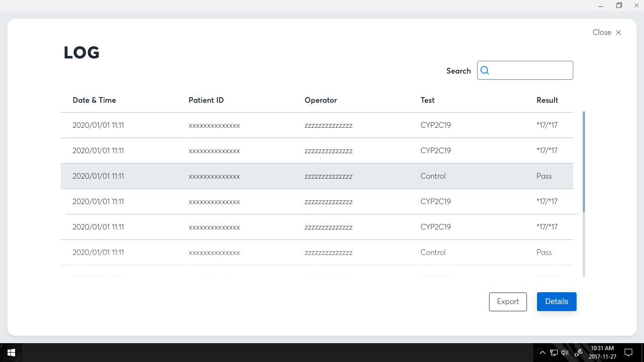Click the date in highlighted Control row
644x362 pixels.
coord(98,176)
